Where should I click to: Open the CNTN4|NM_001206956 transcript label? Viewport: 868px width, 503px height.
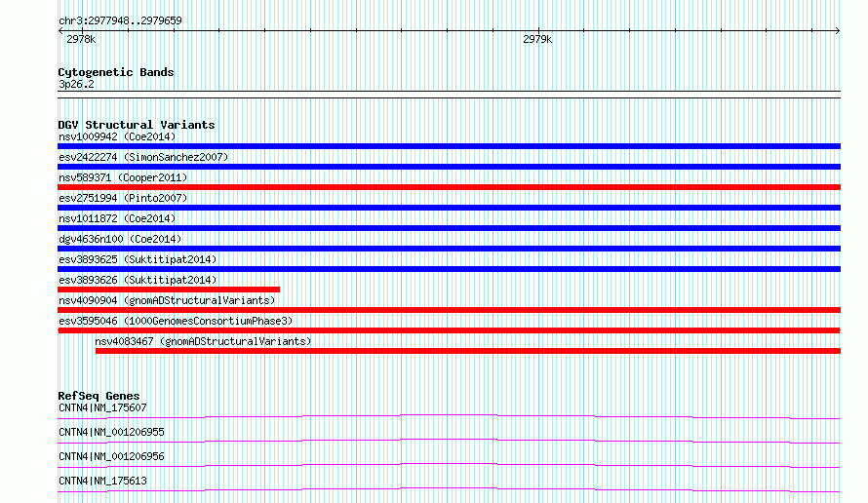pos(111,456)
